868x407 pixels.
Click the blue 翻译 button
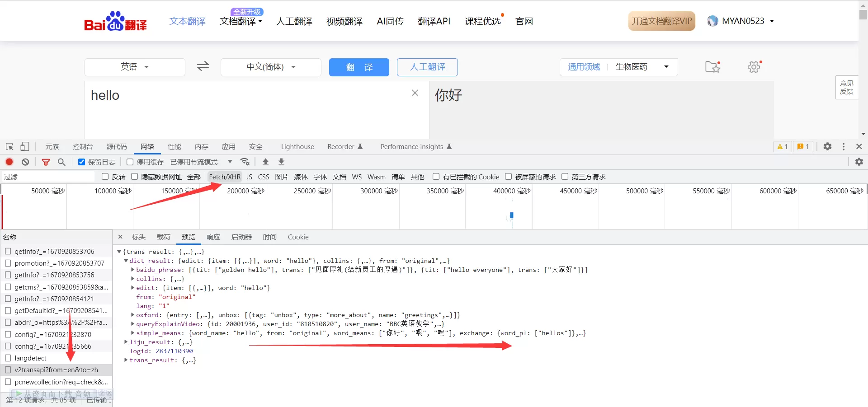[x=359, y=67]
